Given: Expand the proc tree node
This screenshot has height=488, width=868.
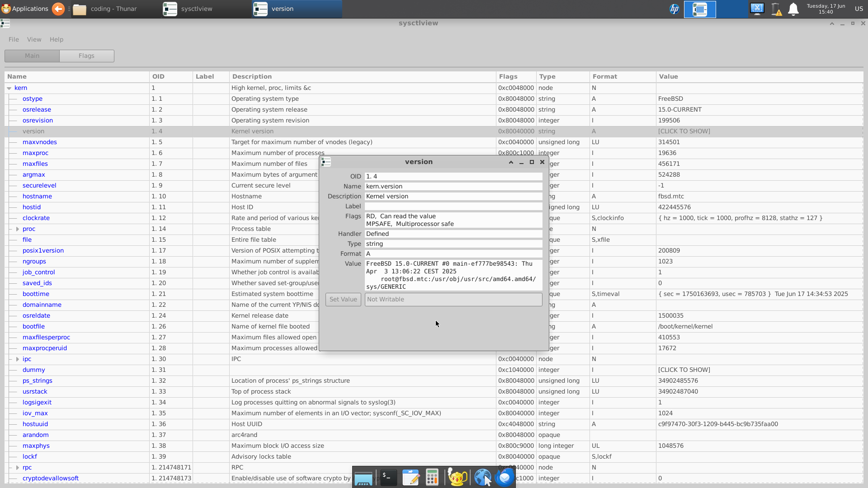Looking at the screenshot, I should pos(17,229).
